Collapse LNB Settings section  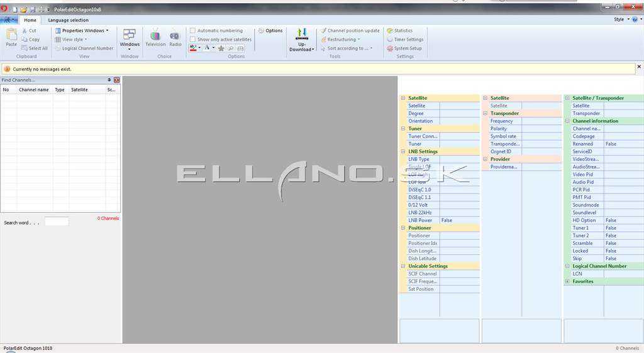pyautogui.click(x=403, y=151)
